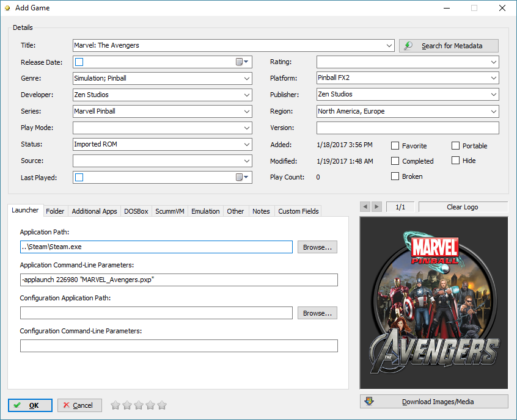The height and width of the screenshot is (420, 517).
Task: Open the Additional Apps tab
Action: [94, 211]
